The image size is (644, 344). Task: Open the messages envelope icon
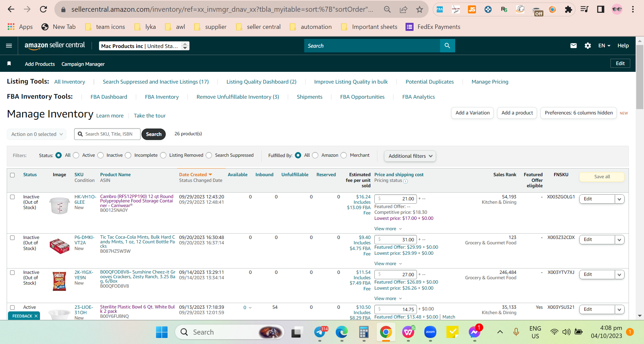coord(574,46)
